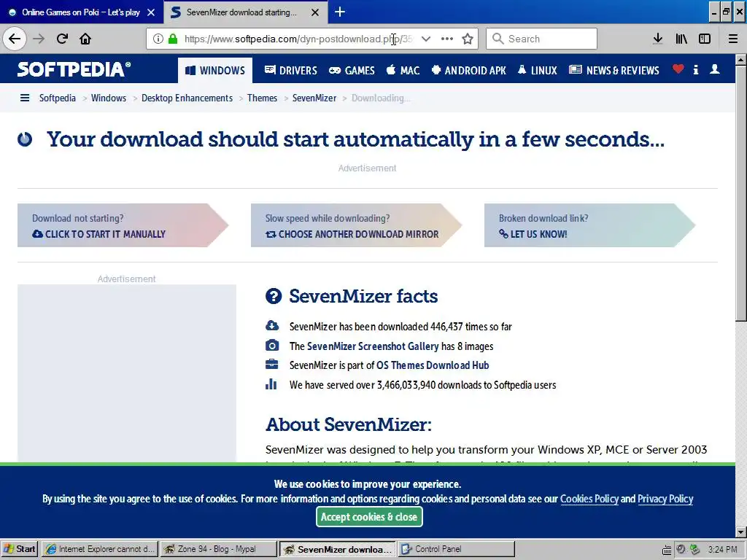
Task: Click the forward navigation arrow
Action: [39, 39]
